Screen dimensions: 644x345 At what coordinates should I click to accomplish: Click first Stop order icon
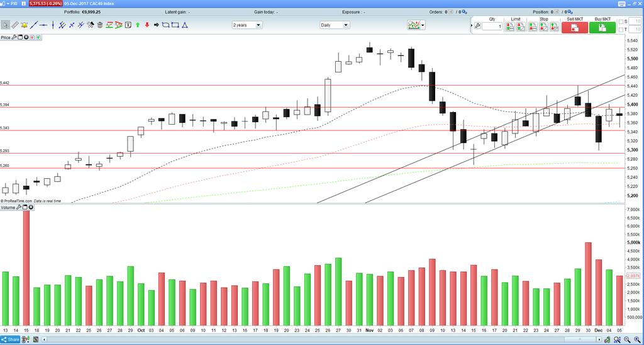pos(533,26)
